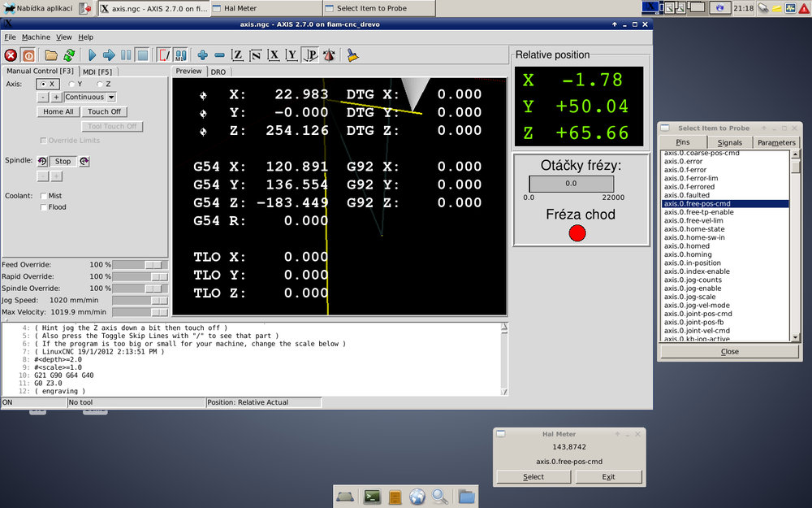Viewport: 812px width, 508px height.
Task: Switch to perspective view
Action: (x=310, y=55)
